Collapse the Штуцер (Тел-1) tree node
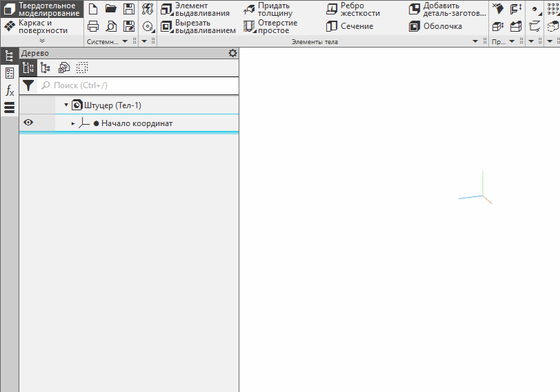Screen dimensions: 560x392 (66, 105)
